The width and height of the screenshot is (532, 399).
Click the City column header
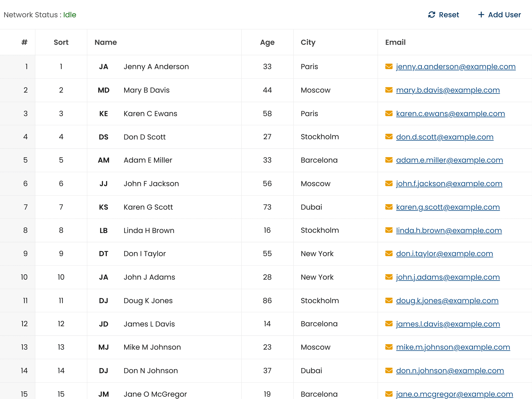tap(308, 42)
